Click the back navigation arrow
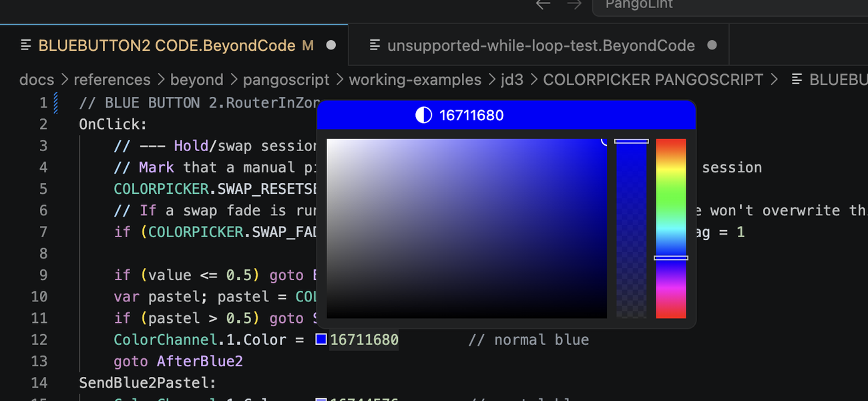Screen dimensions: 868x401 [544, 4]
